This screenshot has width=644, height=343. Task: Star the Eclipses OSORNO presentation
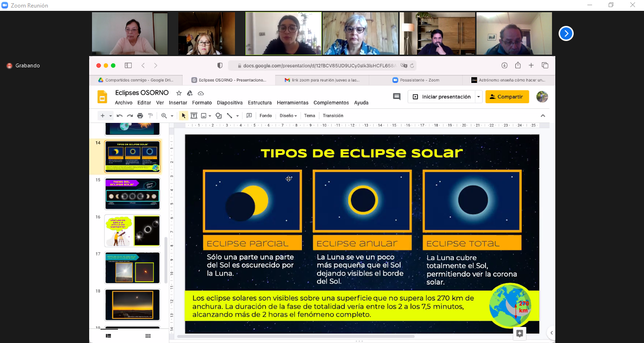[179, 93]
